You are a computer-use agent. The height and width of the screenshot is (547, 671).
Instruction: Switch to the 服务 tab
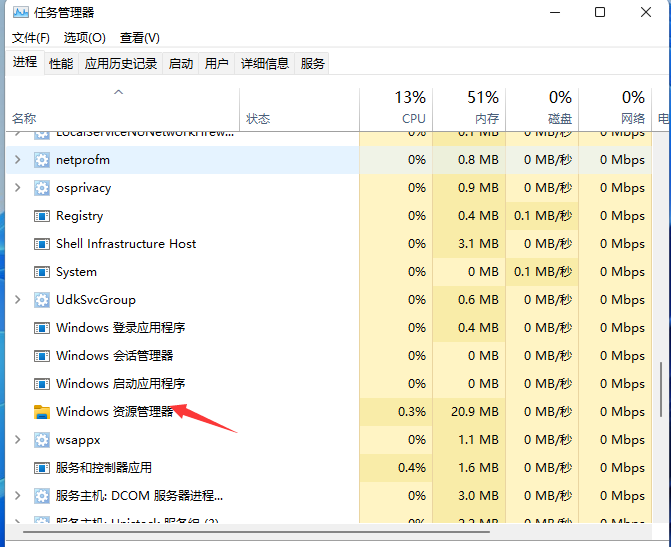[x=312, y=64]
